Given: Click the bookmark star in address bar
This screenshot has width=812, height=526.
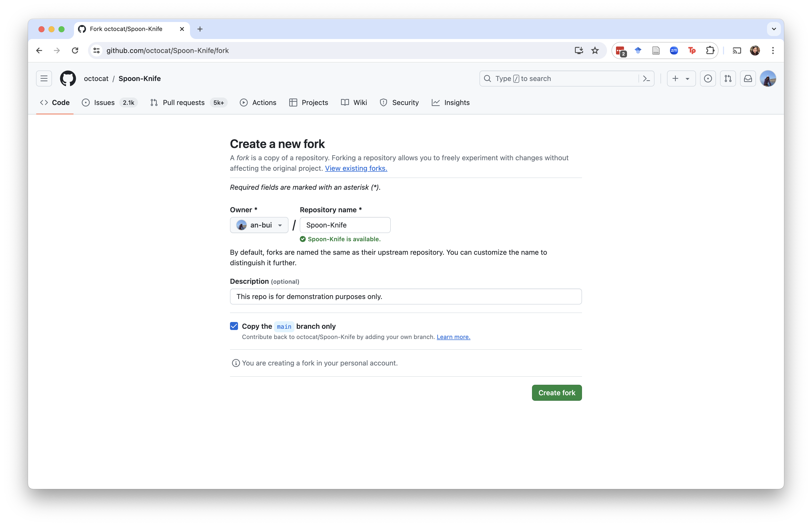Looking at the screenshot, I should tap(595, 50).
